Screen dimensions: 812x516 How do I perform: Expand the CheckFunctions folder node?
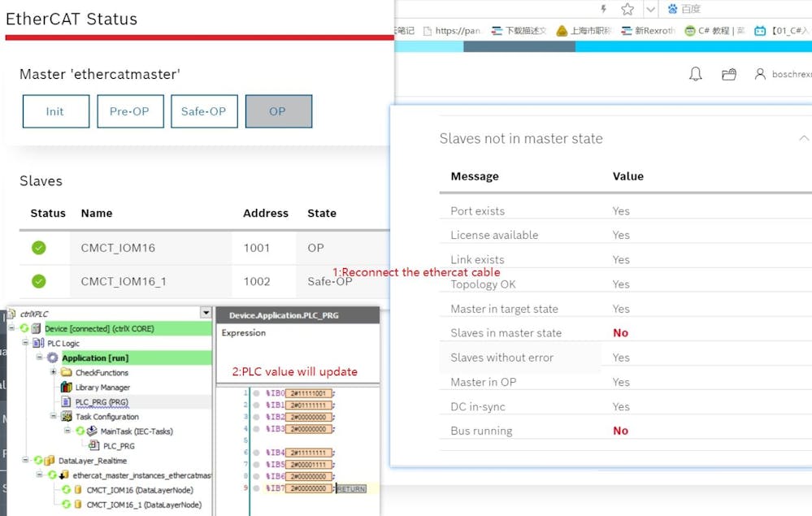point(54,372)
